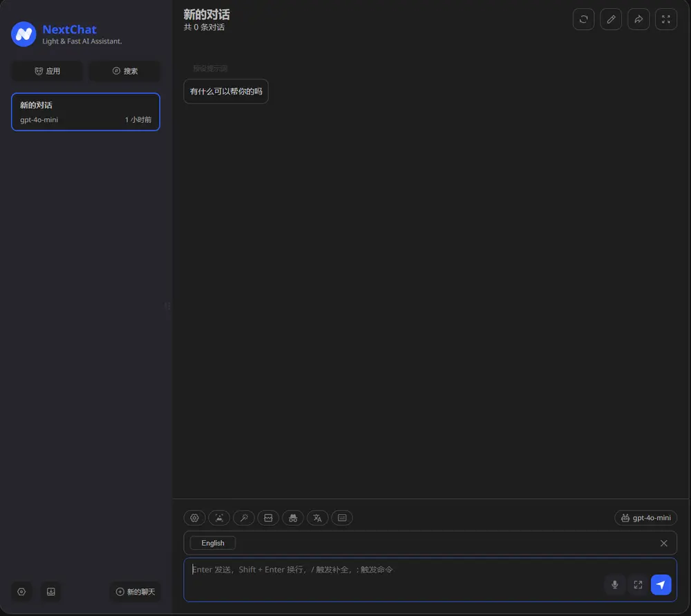Click the refresh conversation title icon
Image resolution: width=691 pixels, height=616 pixels.
coord(583,19)
